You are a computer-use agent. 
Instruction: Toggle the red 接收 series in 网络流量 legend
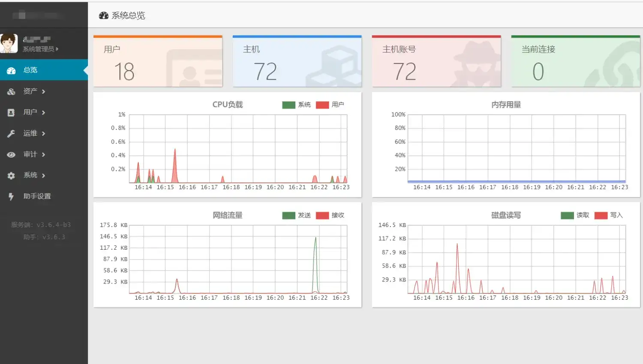[x=330, y=215]
